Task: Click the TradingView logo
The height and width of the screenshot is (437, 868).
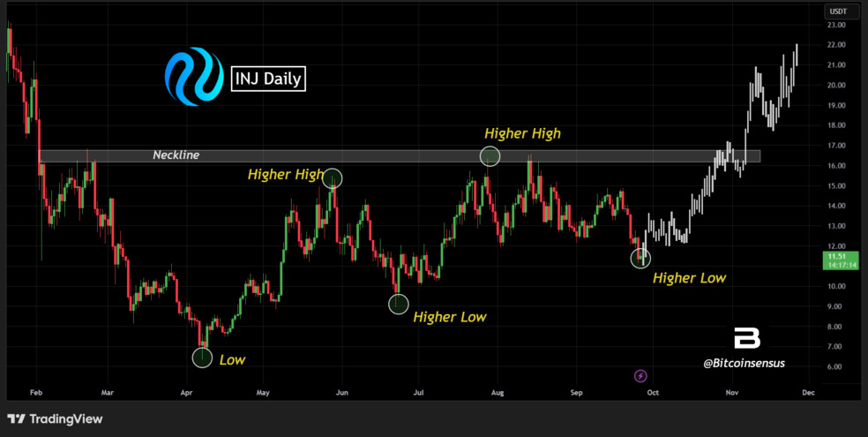Action: pyautogui.click(x=55, y=418)
